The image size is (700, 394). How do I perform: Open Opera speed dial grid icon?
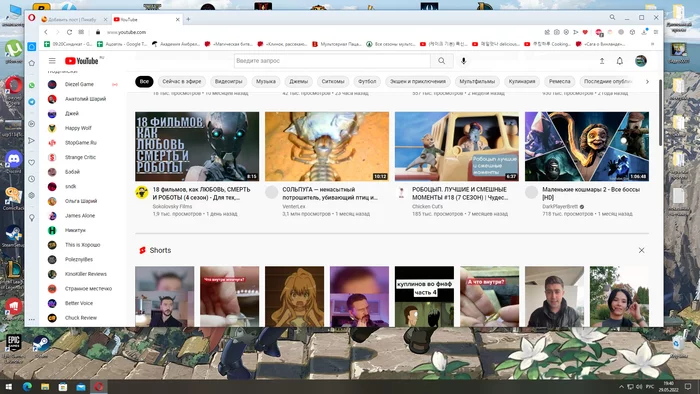(x=81, y=32)
